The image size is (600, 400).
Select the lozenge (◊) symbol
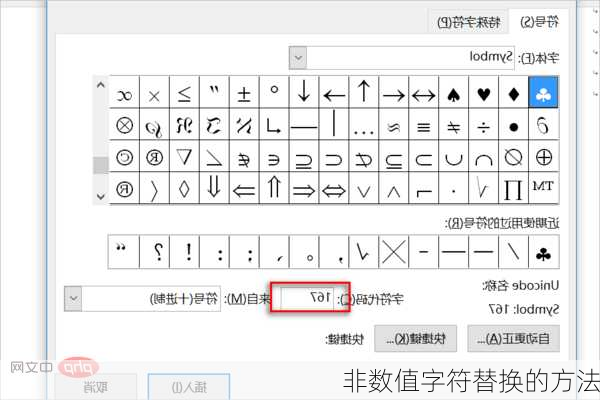[184, 188]
